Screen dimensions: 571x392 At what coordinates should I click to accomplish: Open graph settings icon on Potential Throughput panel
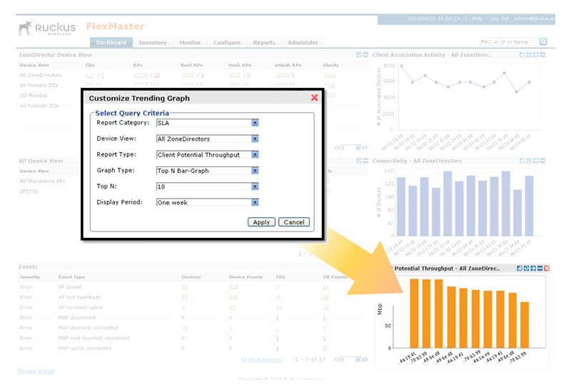click(x=520, y=268)
